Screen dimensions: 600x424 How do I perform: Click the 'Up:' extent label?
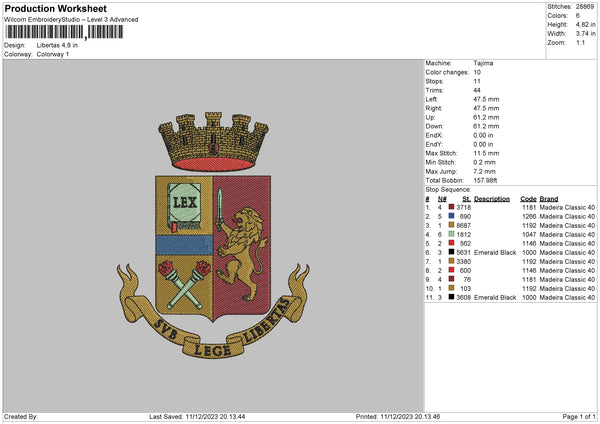pos(430,117)
